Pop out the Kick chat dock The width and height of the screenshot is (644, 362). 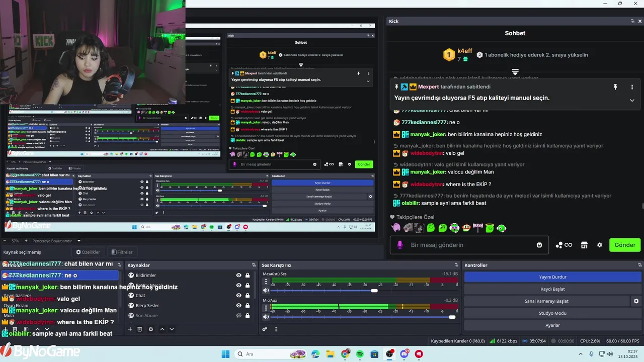pos(632,21)
